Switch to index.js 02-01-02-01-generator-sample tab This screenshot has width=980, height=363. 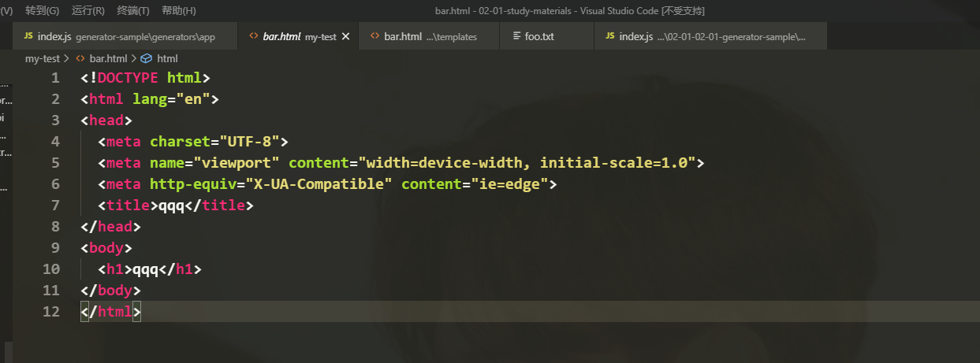(711, 36)
